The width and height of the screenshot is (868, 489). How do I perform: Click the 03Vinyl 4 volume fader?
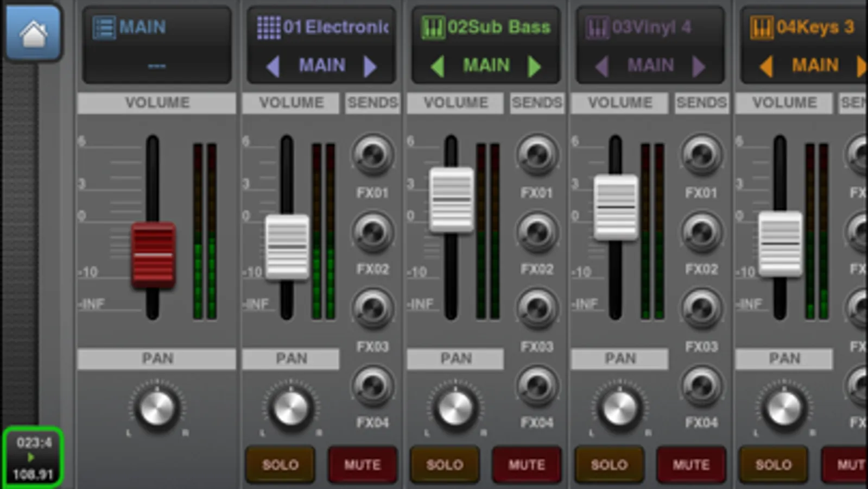tap(616, 207)
